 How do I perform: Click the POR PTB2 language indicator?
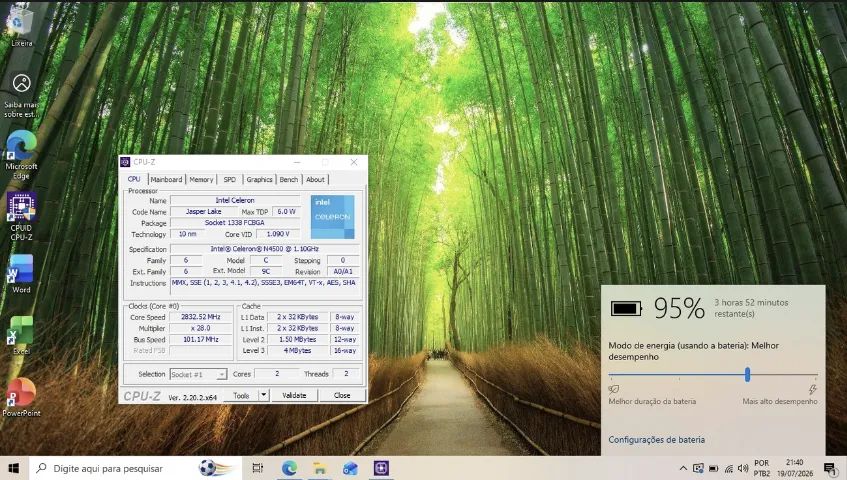(762, 468)
